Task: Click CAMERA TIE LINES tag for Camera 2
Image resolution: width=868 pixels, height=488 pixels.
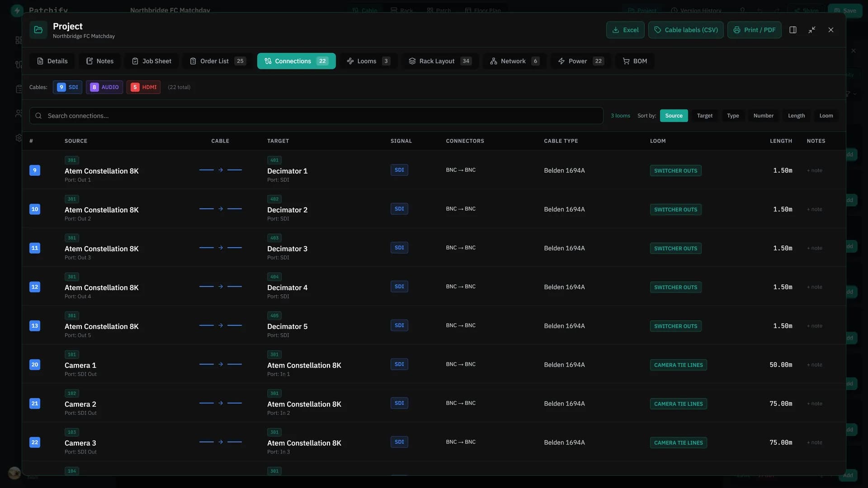Action: click(678, 404)
